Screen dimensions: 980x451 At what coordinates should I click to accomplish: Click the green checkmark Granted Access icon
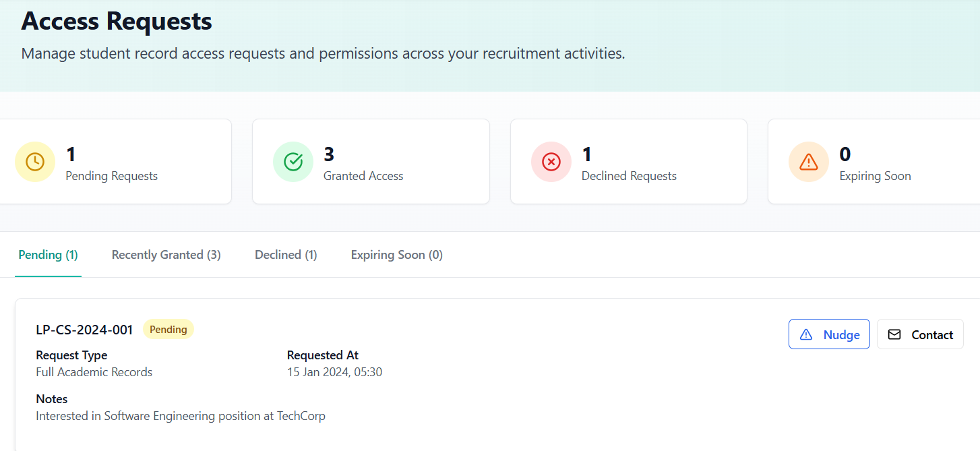pyautogui.click(x=293, y=162)
